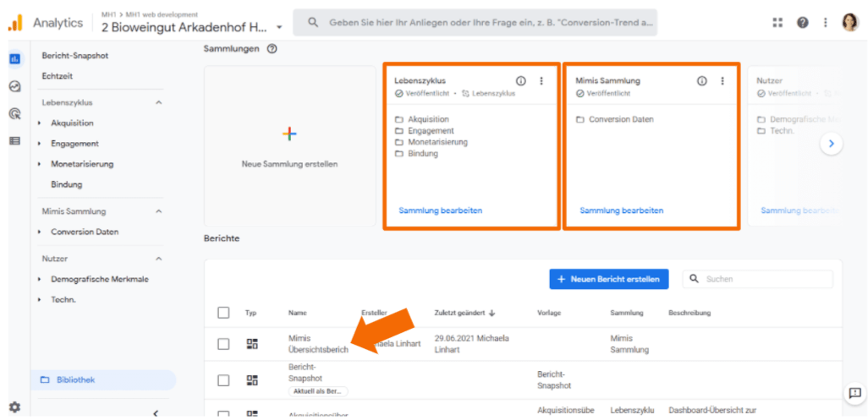This screenshot has height=420, width=868.
Task: Open the Reports icon in left rail
Action: [x=14, y=59]
